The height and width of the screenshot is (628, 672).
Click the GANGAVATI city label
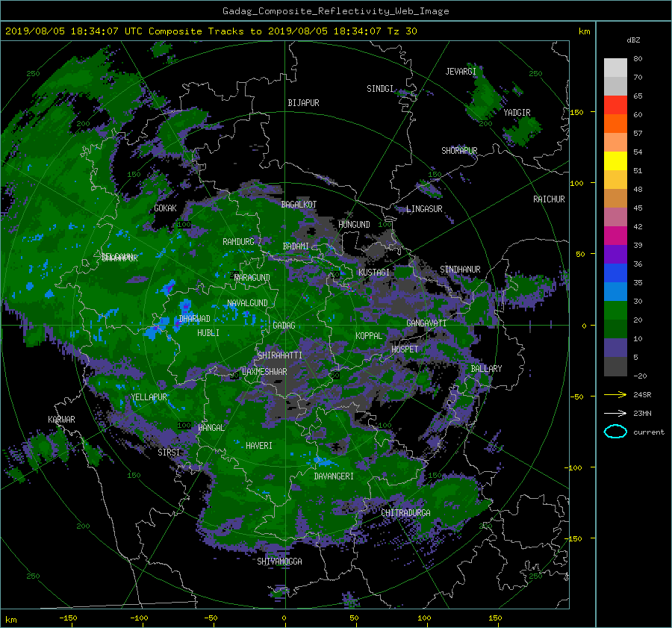426,323
